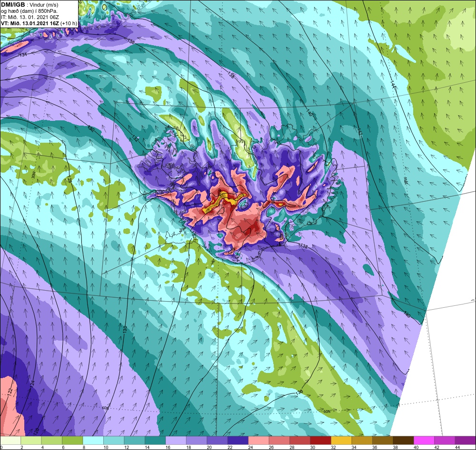This screenshot has width=476, height=450.
Task: Select the cyan legend swatch between 8 and 10
Action: (x=93, y=440)
